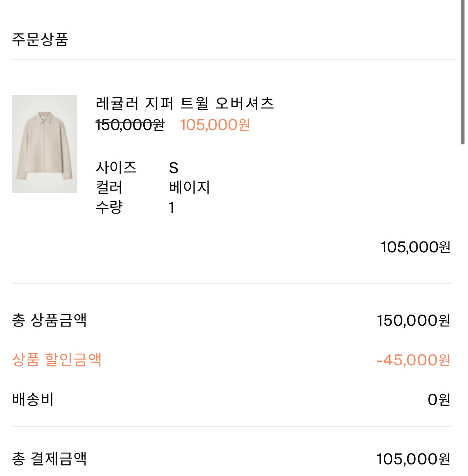Image resolution: width=468 pixels, height=476 pixels.
Task: Click the strikethrough original price 150,000원
Action: click(130, 125)
